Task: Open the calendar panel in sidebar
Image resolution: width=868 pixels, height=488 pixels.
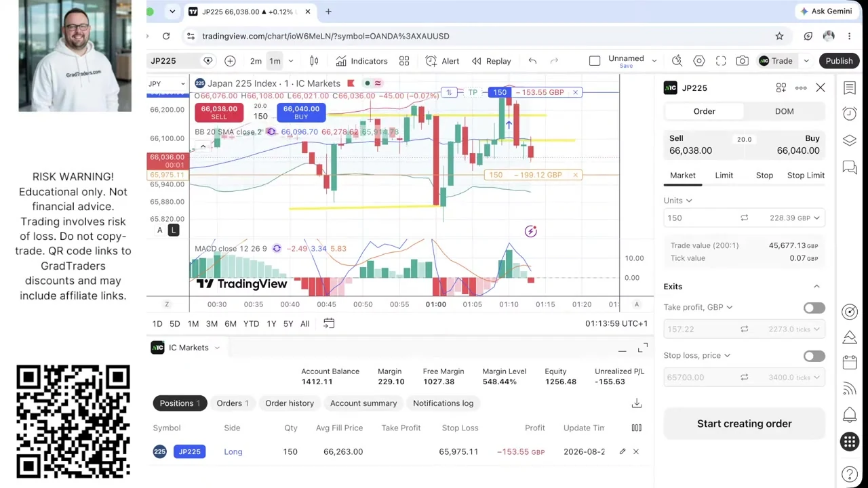Action: point(850,363)
